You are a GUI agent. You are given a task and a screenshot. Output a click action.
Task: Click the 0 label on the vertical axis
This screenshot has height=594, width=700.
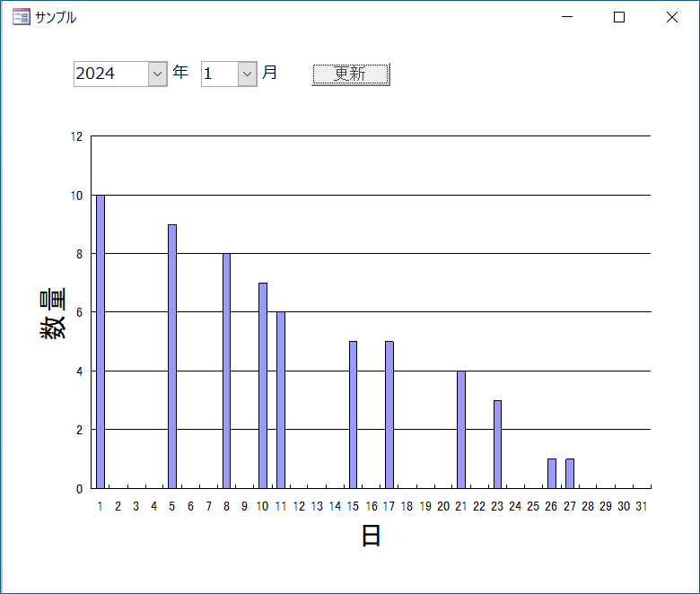pyautogui.click(x=80, y=489)
